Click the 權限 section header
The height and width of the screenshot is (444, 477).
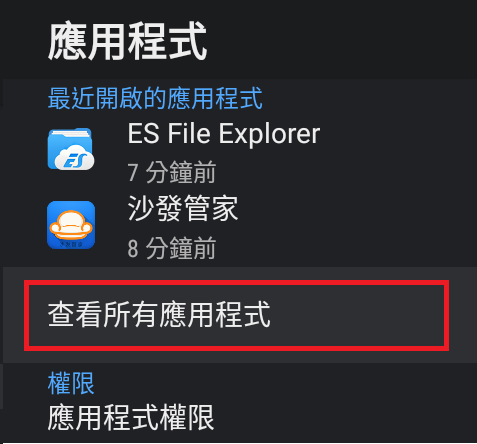click(x=71, y=383)
